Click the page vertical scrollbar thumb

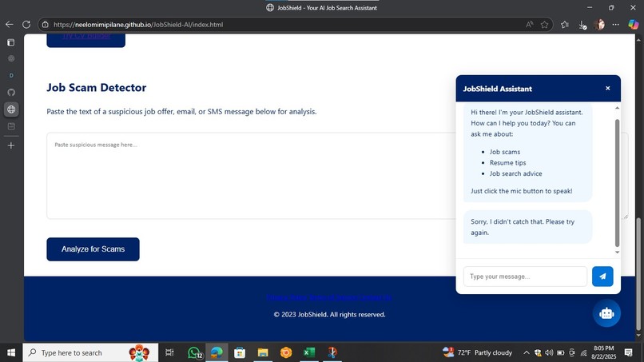(638, 274)
